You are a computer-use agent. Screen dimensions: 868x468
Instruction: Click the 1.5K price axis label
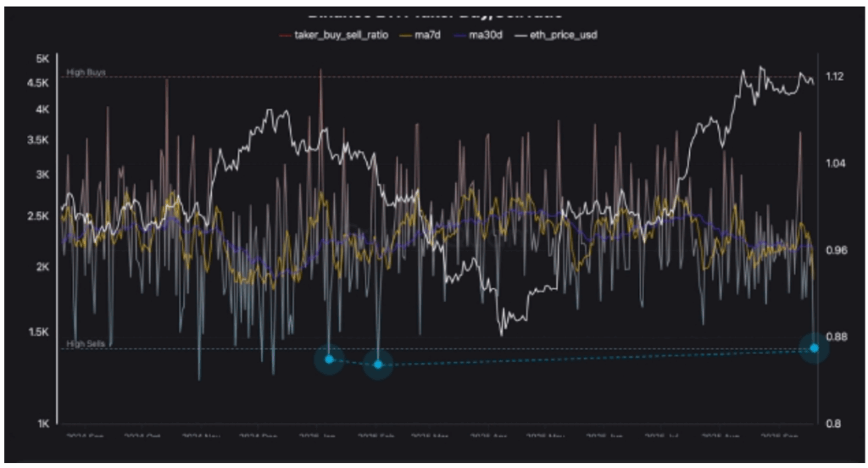(x=38, y=332)
